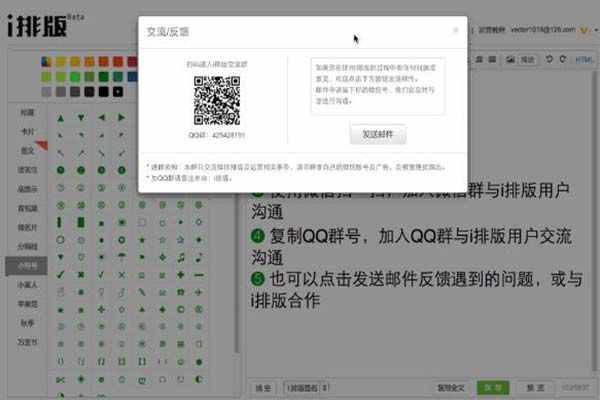Screen dimensions: 600x400
Task: Select the down triangle symbol
Action: point(81,118)
